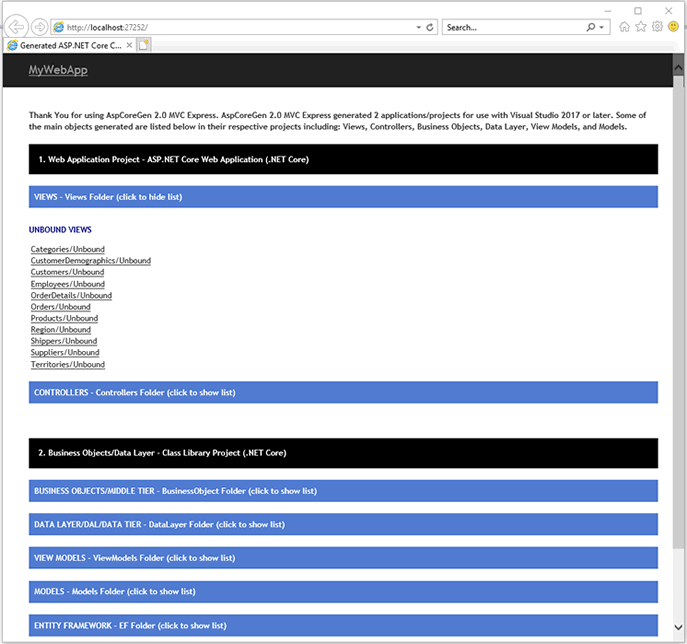Open the Employees/Unbound link
Screen dimensions: 687x644
tap(67, 284)
